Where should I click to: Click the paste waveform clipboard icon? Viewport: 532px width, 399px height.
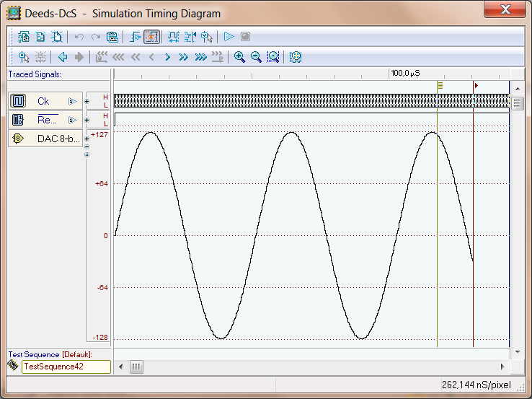112,37
